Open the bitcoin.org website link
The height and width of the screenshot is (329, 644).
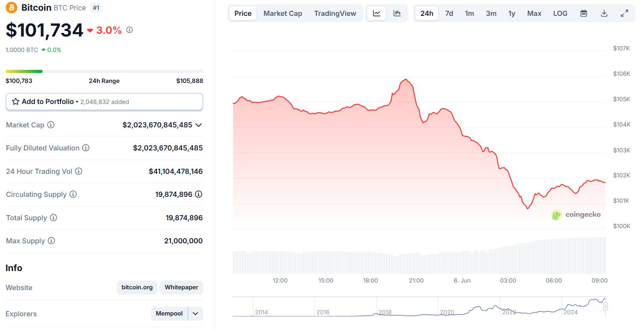pos(137,287)
